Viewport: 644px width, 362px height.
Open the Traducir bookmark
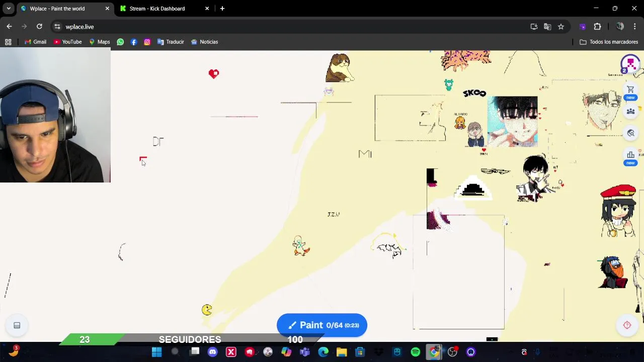click(171, 42)
